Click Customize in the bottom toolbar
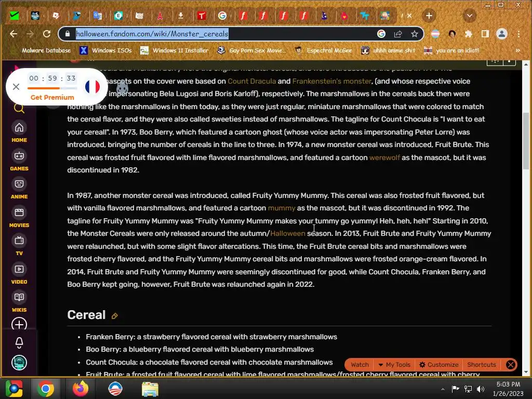This screenshot has width=532, height=399. (x=438, y=365)
